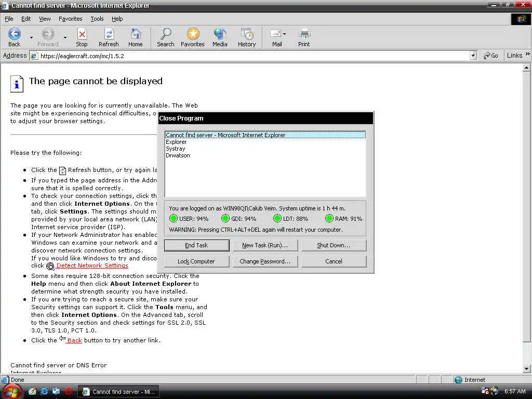Viewport: 532px width, 399px height.
Task: Click the Shut Down... button
Action: click(334, 245)
